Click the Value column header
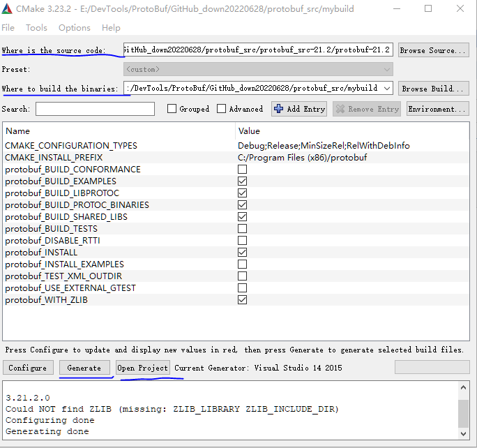Viewport: 477px width, 448px height. (x=249, y=131)
